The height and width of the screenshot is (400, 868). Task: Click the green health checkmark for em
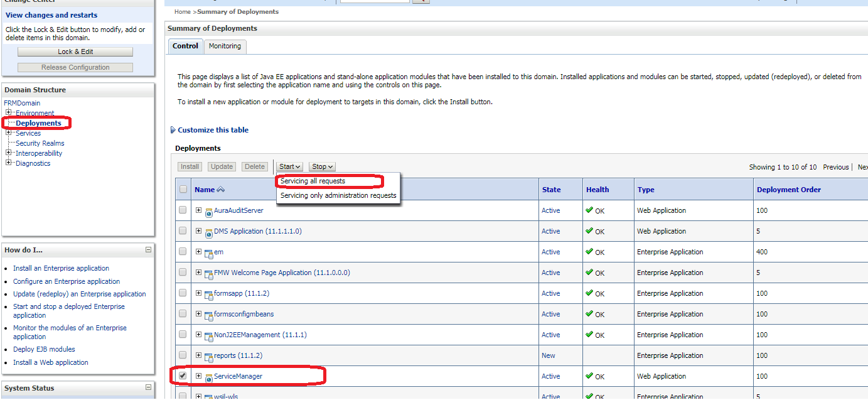coord(589,251)
